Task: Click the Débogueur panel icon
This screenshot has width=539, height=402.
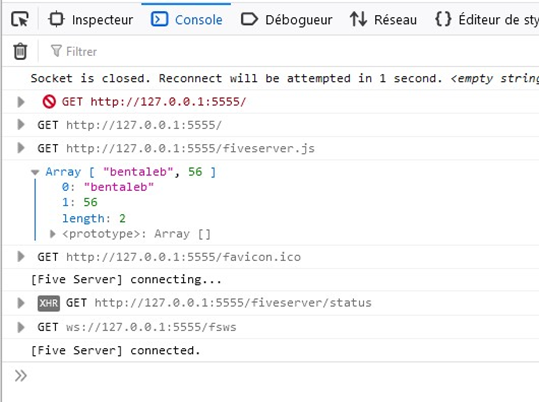Action: tap(250, 19)
